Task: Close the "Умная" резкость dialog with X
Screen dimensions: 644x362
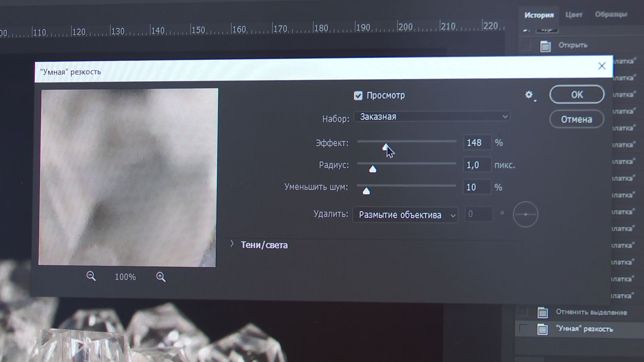Action: (x=602, y=66)
